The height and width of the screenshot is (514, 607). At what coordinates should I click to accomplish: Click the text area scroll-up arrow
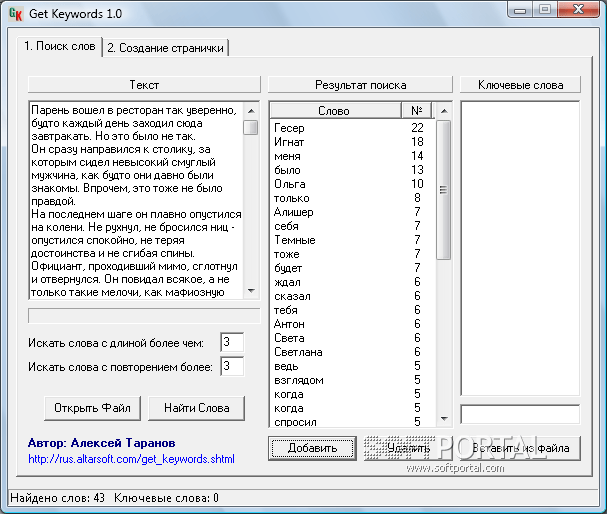pyautogui.click(x=251, y=108)
